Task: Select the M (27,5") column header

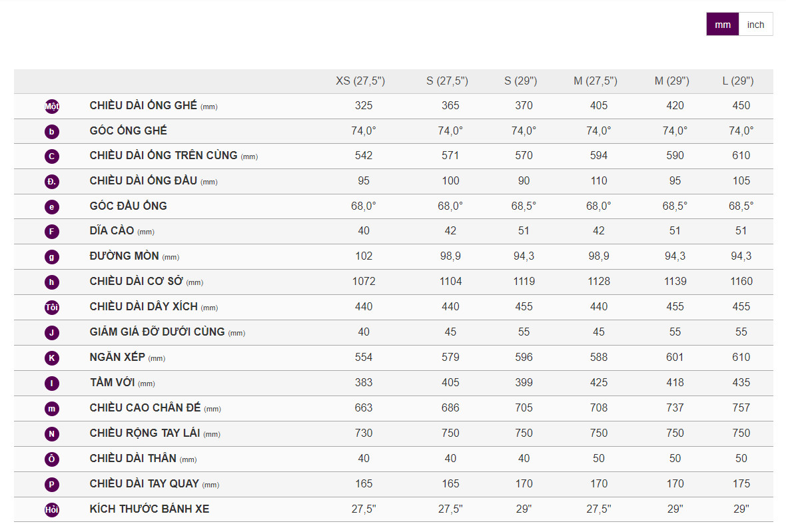Action: pyautogui.click(x=595, y=81)
